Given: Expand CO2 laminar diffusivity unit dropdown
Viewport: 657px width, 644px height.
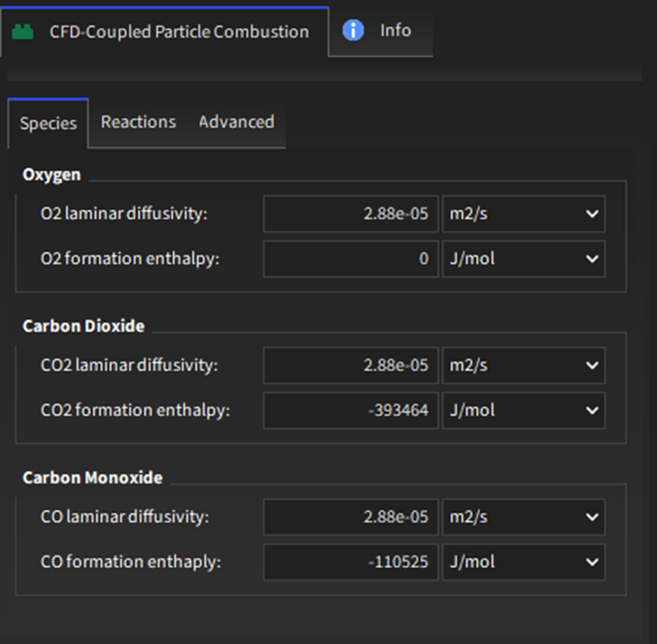Looking at the screenshot, I should pos(523,365).
